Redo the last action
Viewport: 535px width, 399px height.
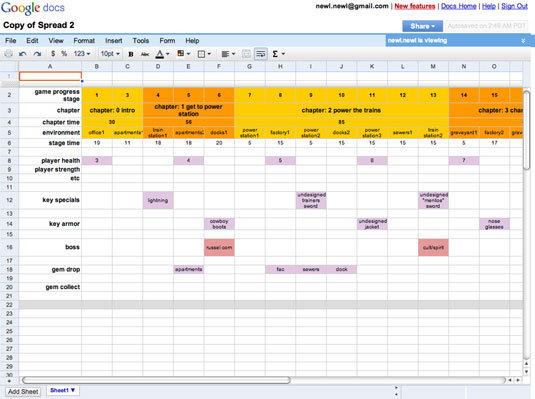pyautogui.click(x=37, y=54)
